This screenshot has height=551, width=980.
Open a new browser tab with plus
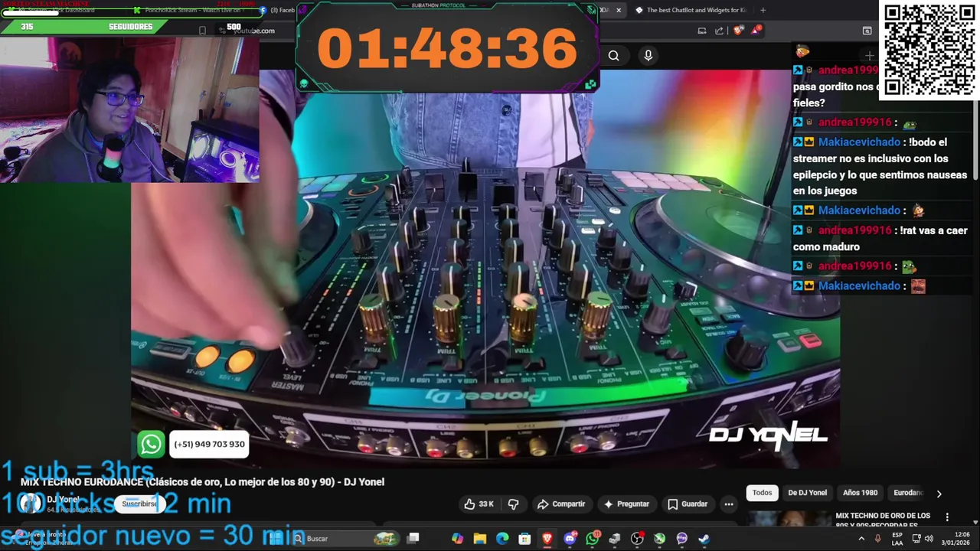click(763, 10)
